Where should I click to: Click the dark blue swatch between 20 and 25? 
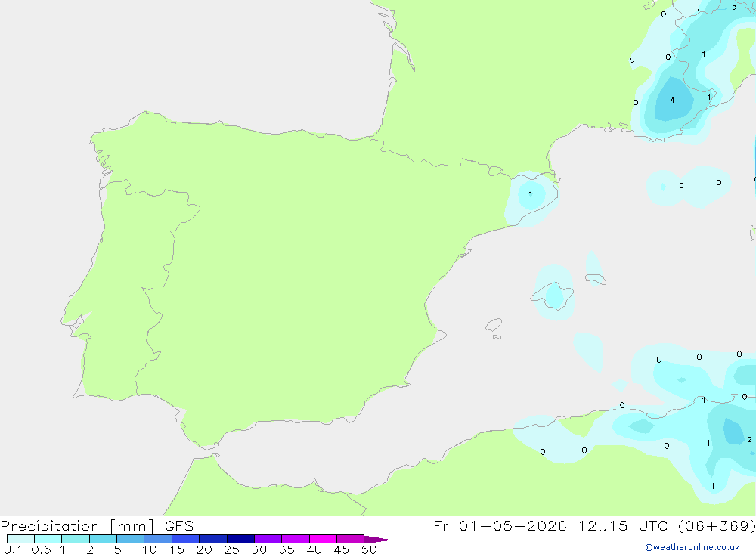point(212,539)
